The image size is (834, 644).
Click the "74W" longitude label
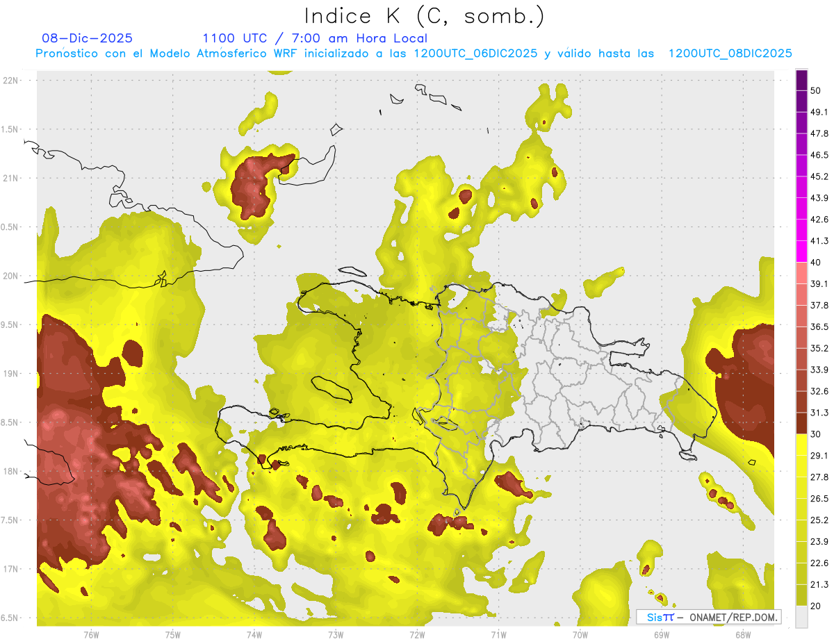tap(254, 634)
